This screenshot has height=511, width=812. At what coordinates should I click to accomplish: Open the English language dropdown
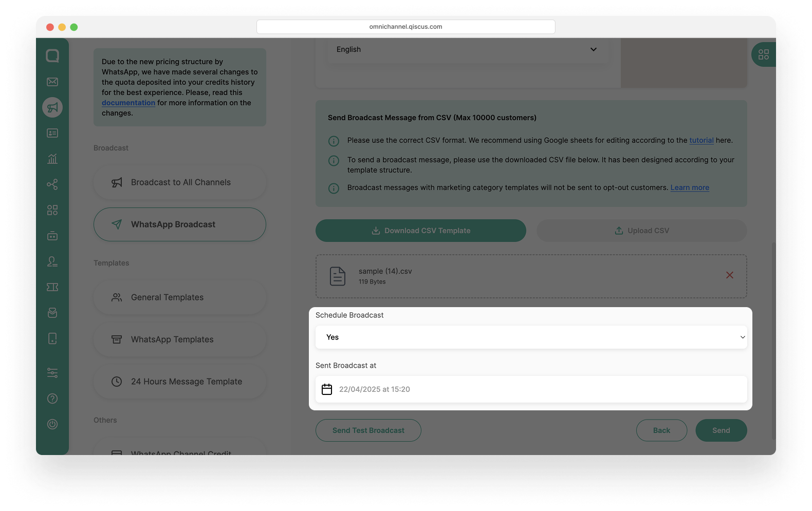pos(467,50)
